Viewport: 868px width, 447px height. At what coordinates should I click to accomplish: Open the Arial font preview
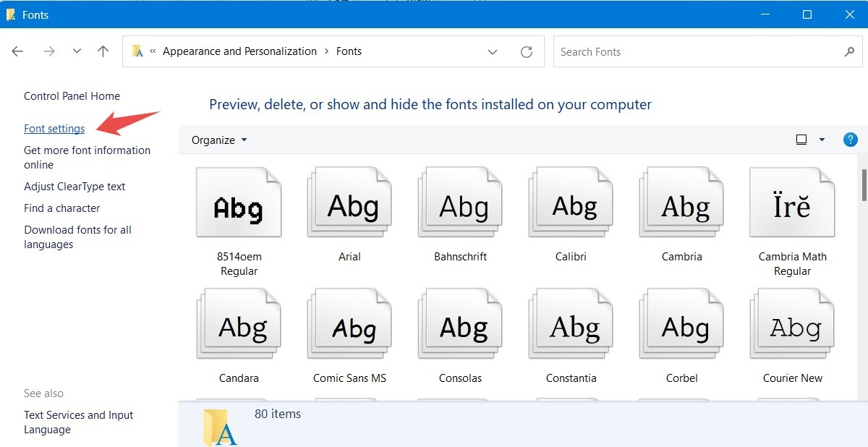349,203
